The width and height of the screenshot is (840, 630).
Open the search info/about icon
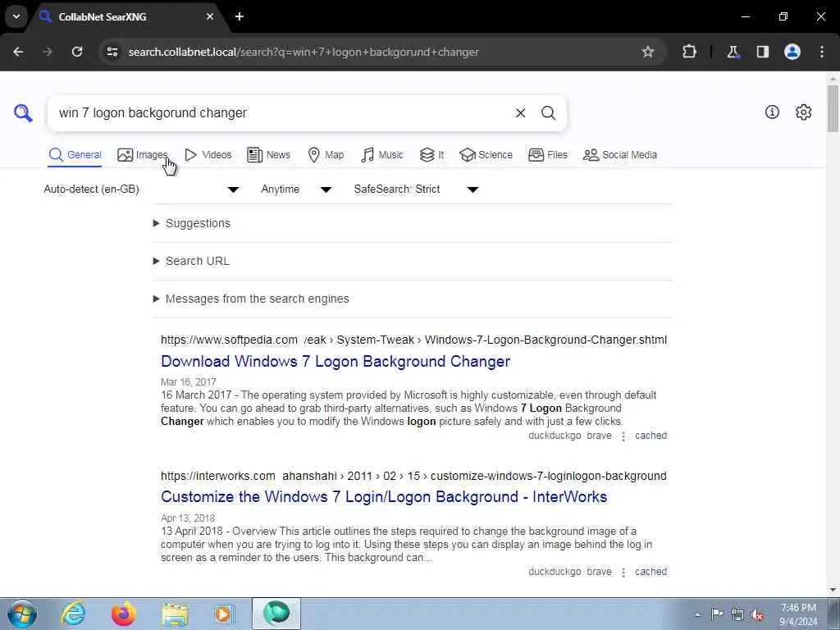click(x=772, y=112)
